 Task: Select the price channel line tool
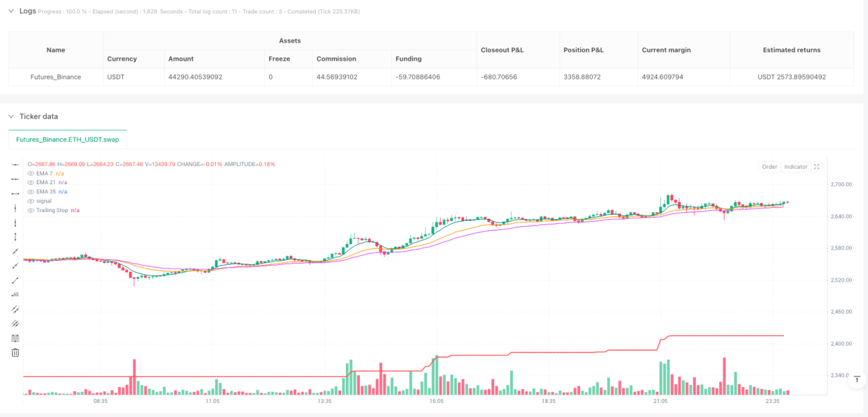point(15,309)
